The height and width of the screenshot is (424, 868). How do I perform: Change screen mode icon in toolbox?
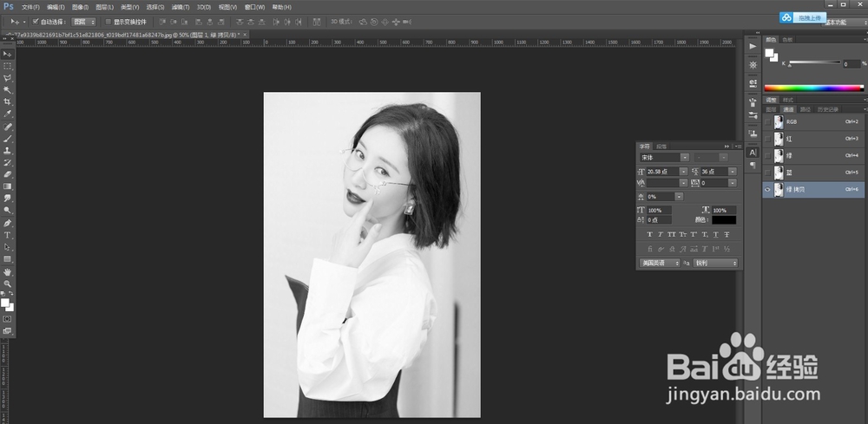(x=7, y=331)
